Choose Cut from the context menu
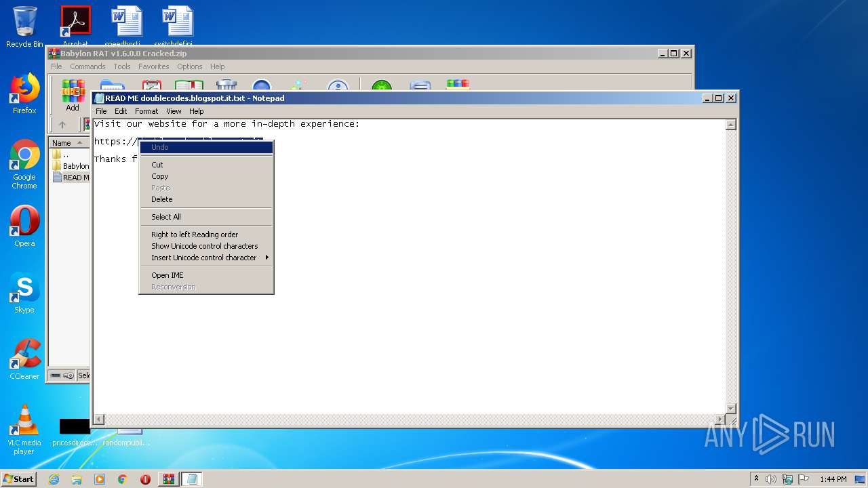 coord(206,165)
